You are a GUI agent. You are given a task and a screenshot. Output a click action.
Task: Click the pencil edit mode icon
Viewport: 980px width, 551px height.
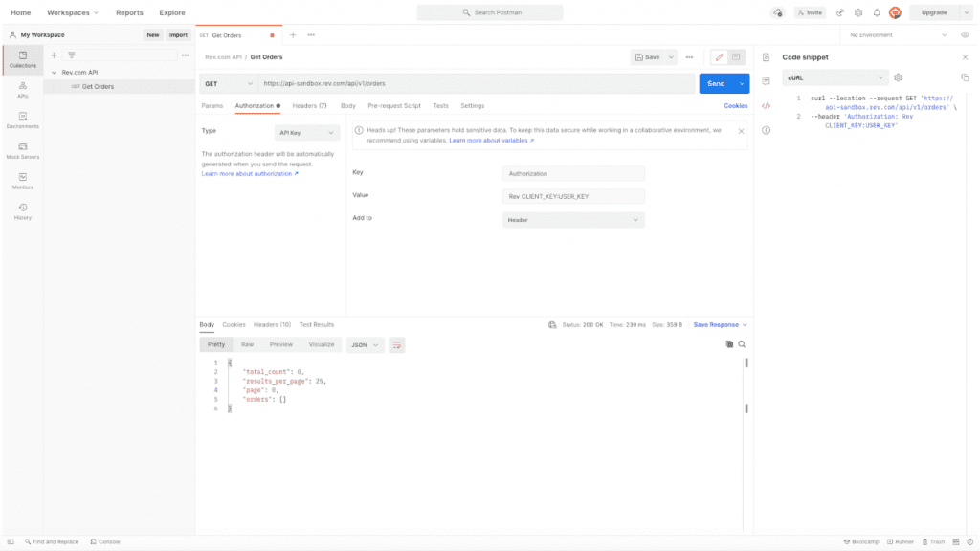pos(720,56)
